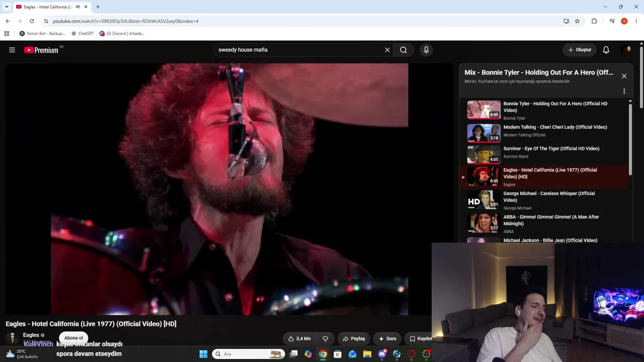644x362 pixels.
Task: Open YouTube notifications bell
Action: [606, 50]
